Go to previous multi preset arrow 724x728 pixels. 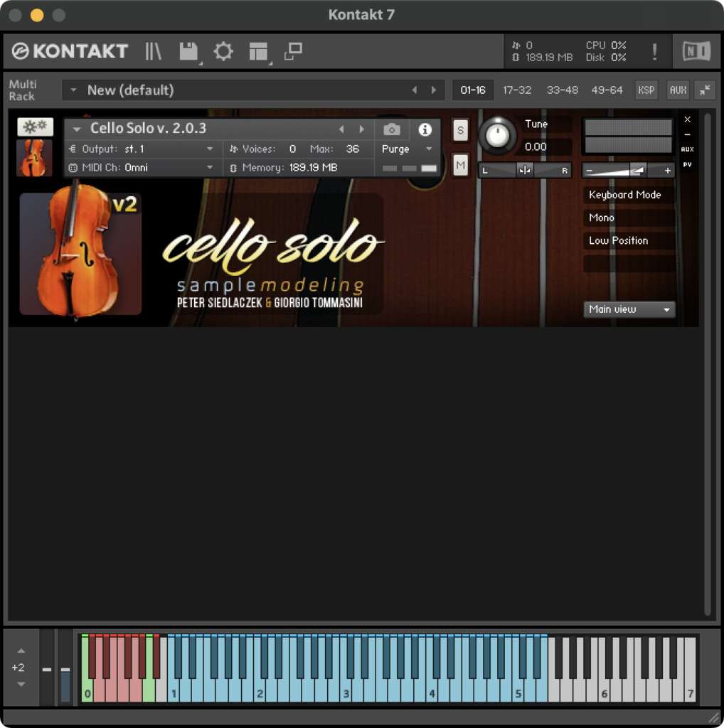(414, 90)
